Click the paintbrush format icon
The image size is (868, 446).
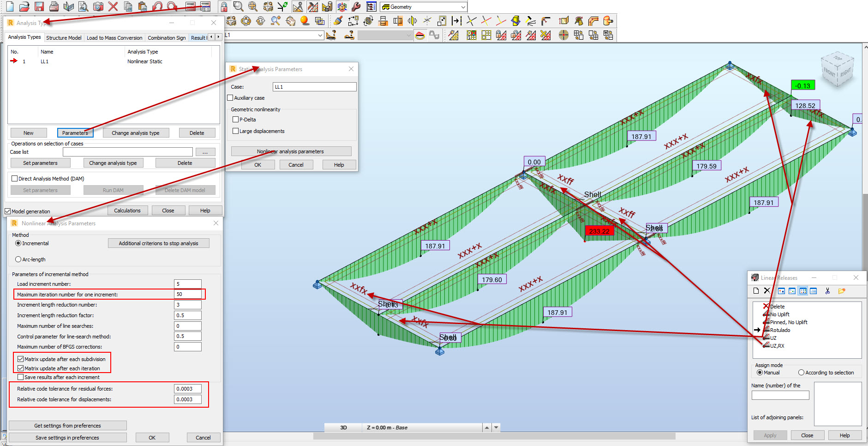point(338,21)
